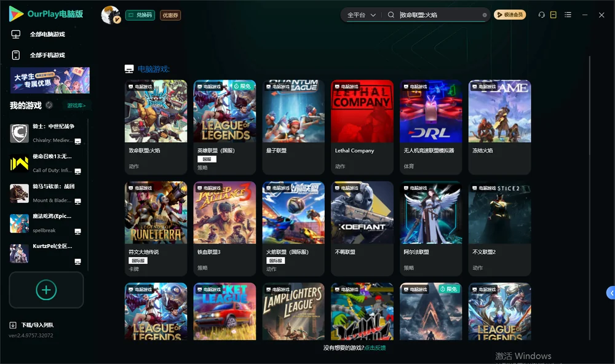Click the 全部手机游戏 phone icon
This screenshot has width=615, height=364.
(x=16, y=55)
